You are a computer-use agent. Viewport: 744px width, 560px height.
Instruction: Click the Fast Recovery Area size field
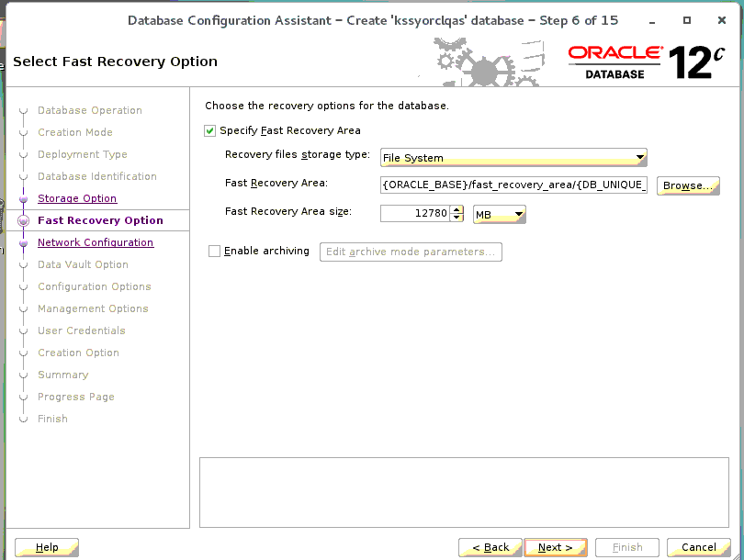(x=414, y=215)
